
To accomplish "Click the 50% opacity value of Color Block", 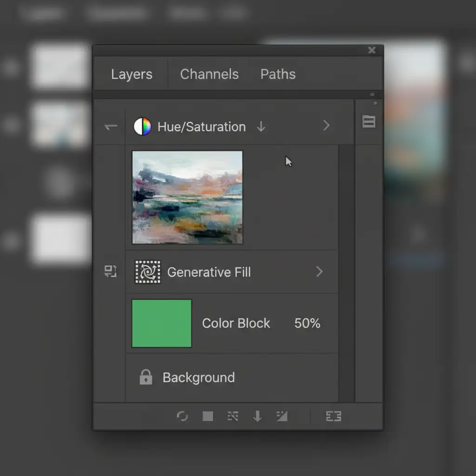I will (307, 324).
